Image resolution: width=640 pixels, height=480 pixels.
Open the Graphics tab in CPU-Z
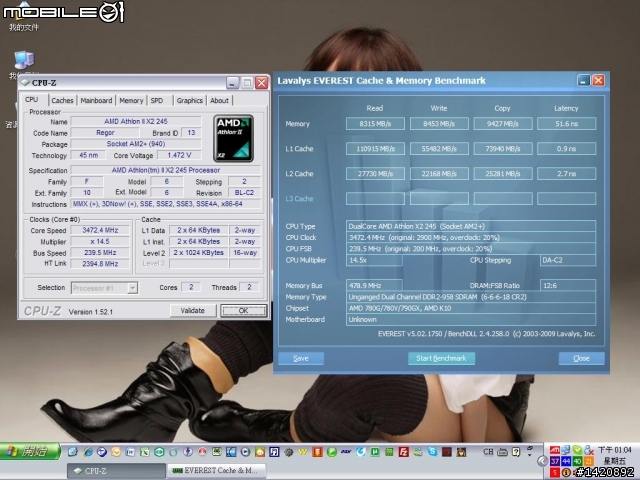[x=190, y=100]
